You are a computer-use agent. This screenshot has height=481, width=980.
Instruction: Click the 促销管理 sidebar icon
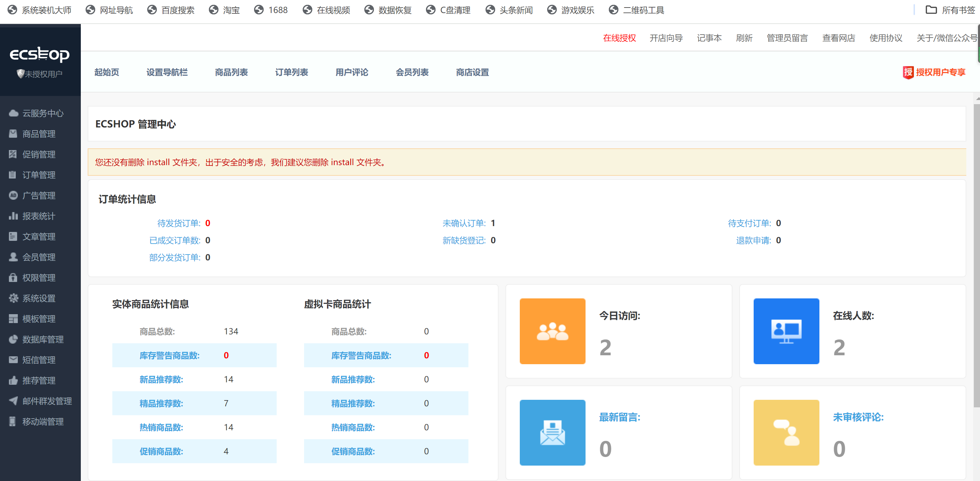[13, 154]
